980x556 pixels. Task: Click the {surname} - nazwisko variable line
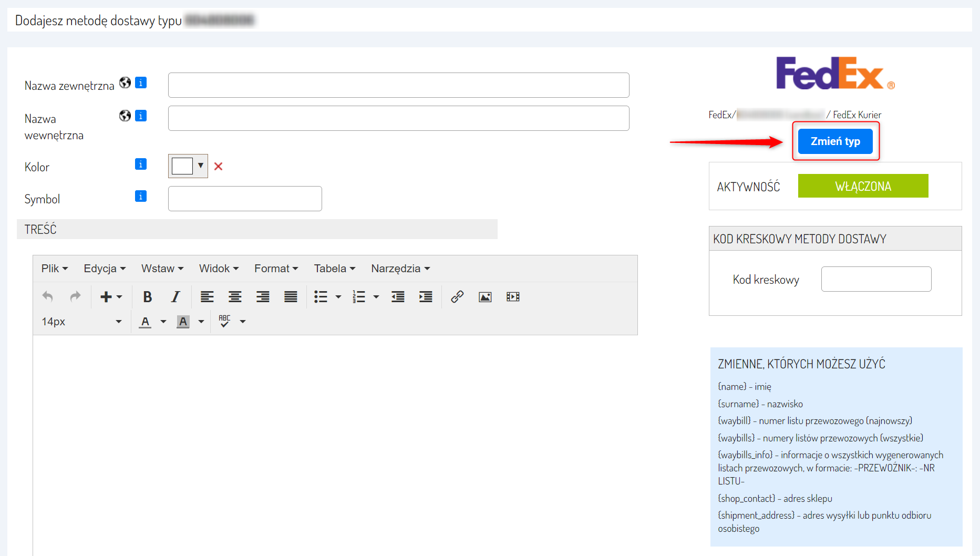tap(760, 404)
